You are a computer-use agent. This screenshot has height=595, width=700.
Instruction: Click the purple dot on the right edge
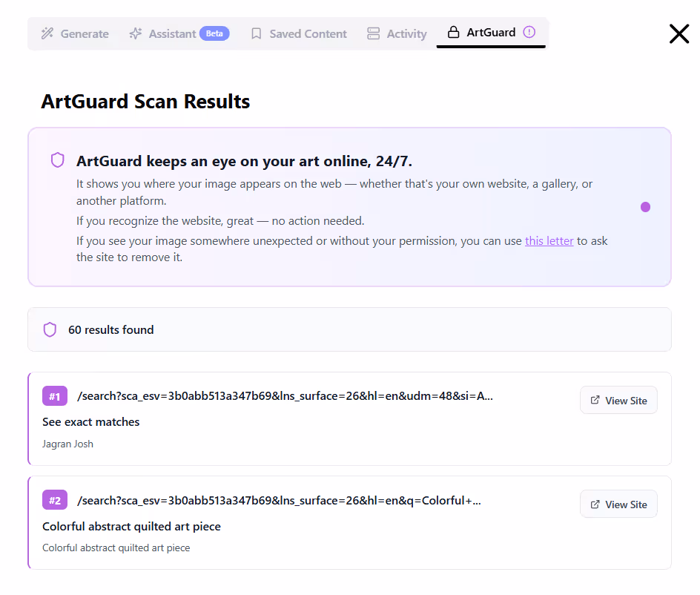(645, 207)
